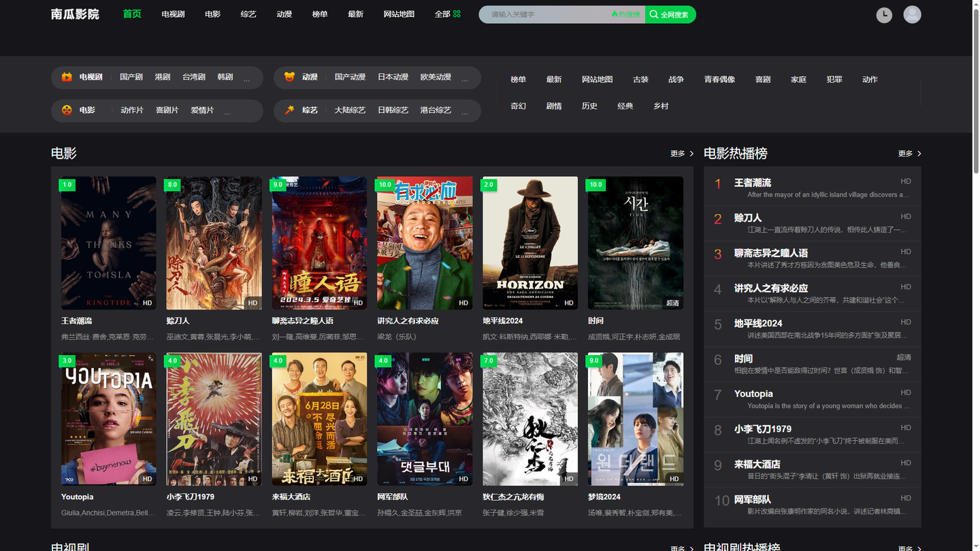Open the 王者潮流 movie poster
The height and width of the screenshot is (551, 980).
108,243
